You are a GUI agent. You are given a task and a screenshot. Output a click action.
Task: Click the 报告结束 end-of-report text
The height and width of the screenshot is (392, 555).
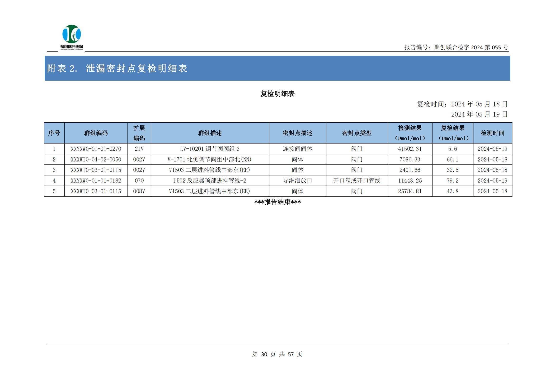277,202
